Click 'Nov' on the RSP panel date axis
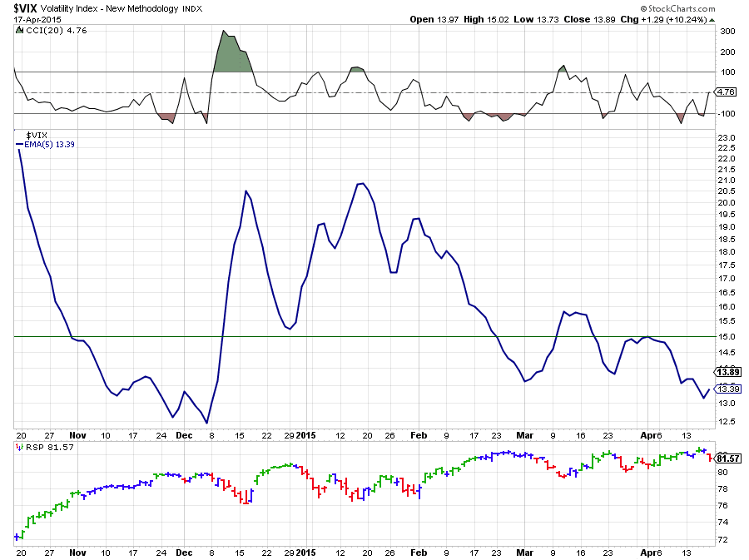Image resolution: width=749 pixels, height=560 pixels. coord(77,553)
